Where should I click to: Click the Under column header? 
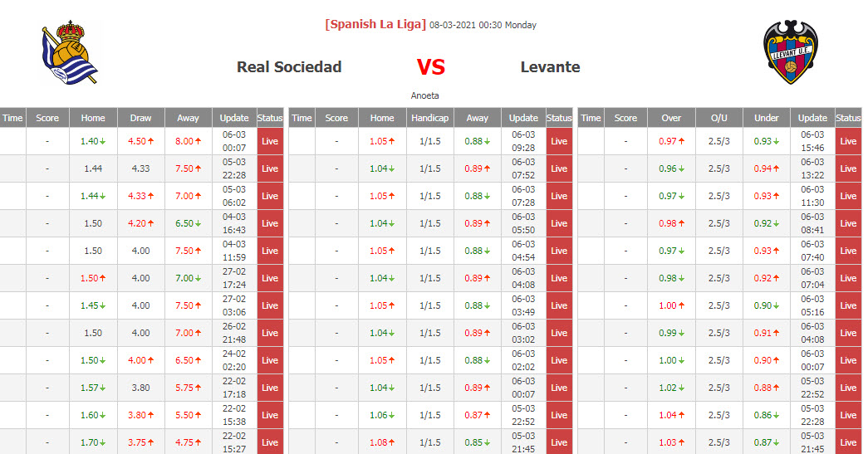766,118
